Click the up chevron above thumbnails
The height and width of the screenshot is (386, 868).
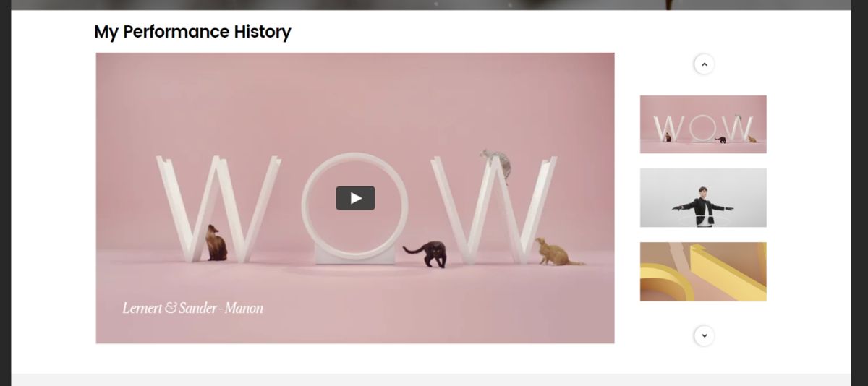[x=704, y=64]
